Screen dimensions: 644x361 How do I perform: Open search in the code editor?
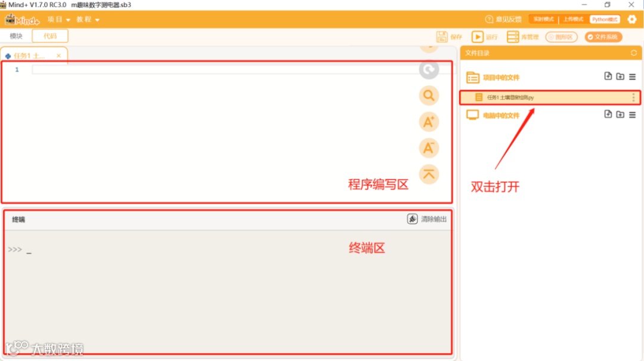pos(429,95)
